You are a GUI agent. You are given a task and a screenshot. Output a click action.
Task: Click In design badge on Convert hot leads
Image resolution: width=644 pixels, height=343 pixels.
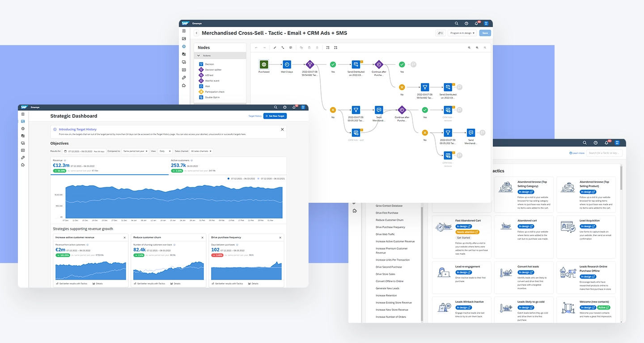[526, 272]
